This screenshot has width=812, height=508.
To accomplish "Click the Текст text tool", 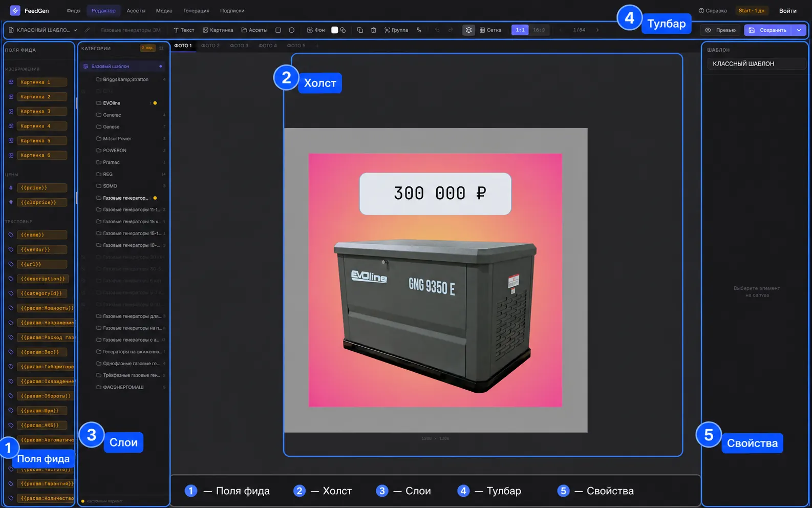I will 184,30.
